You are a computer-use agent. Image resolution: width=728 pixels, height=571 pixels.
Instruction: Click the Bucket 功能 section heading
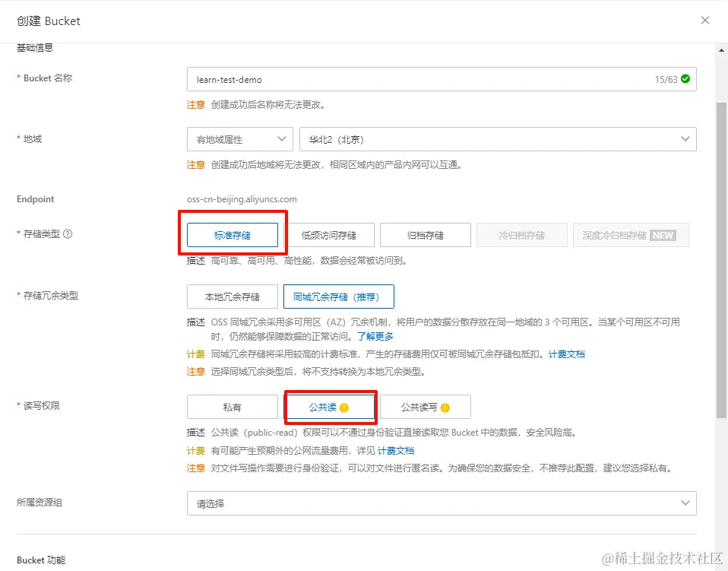[41, 560]
